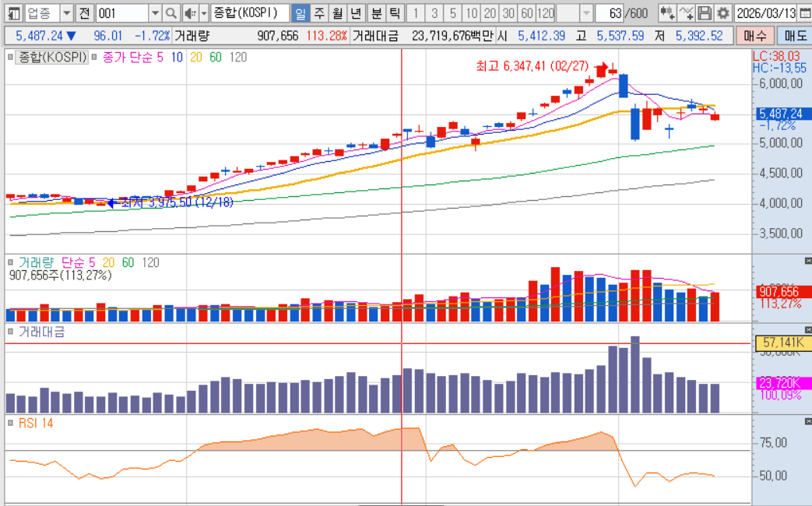The height and width of the screenshot is (506, 812).
Task: Open the arrow beside speaker icon
Action: [x=204, y=13]
